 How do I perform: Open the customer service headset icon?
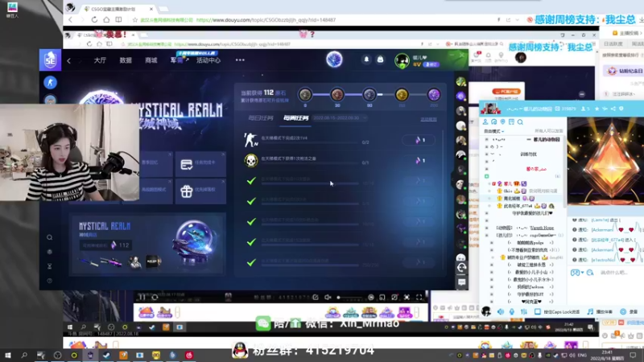pyautogui.click(x=461, y=268)
